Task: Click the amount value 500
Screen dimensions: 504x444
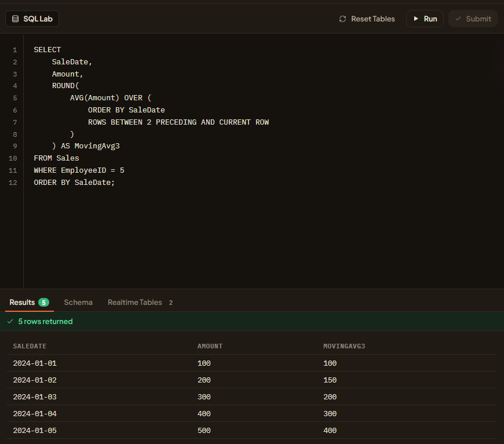Action: (x=204, y=431)
